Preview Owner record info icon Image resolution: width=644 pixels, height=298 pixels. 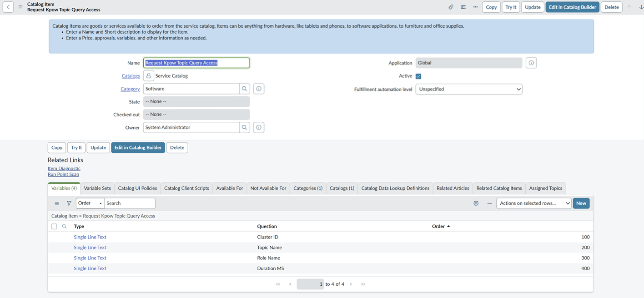[x=259, y=128]
